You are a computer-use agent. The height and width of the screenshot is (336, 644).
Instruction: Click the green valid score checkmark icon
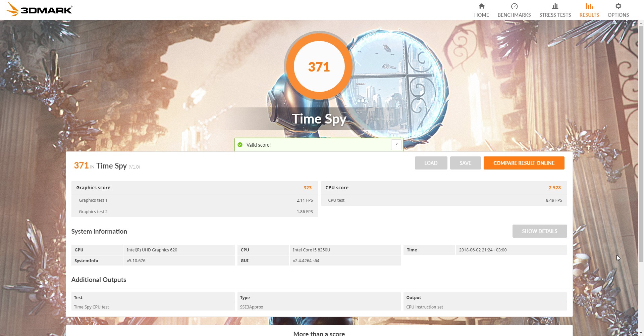click(240, 145)
